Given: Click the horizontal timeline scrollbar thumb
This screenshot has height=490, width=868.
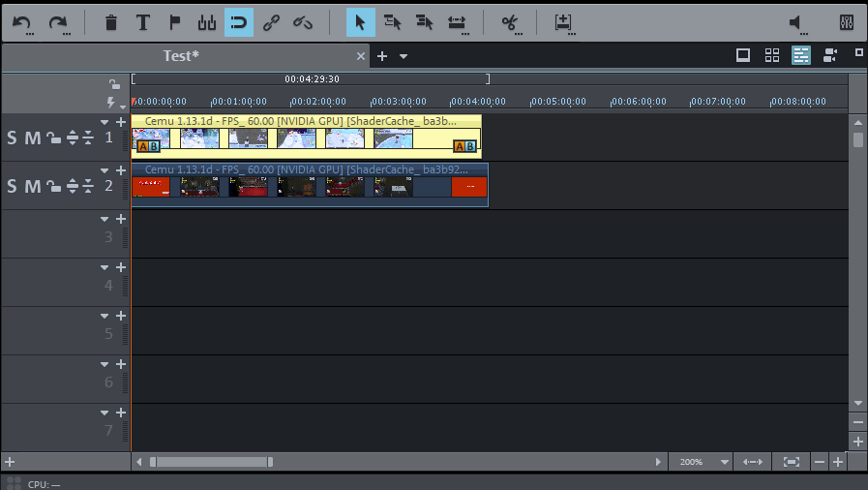Looking at the screenshot, I should pyautogui.click(x=211, y=462).
